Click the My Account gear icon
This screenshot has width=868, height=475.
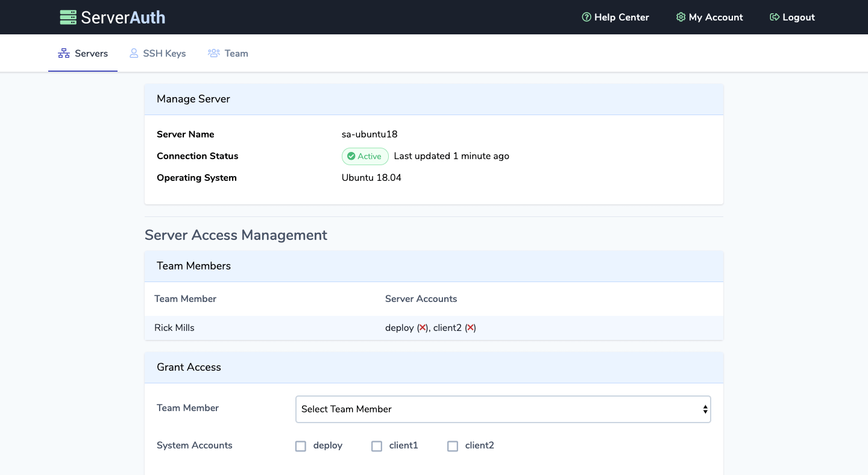click(x=681, y=17)
